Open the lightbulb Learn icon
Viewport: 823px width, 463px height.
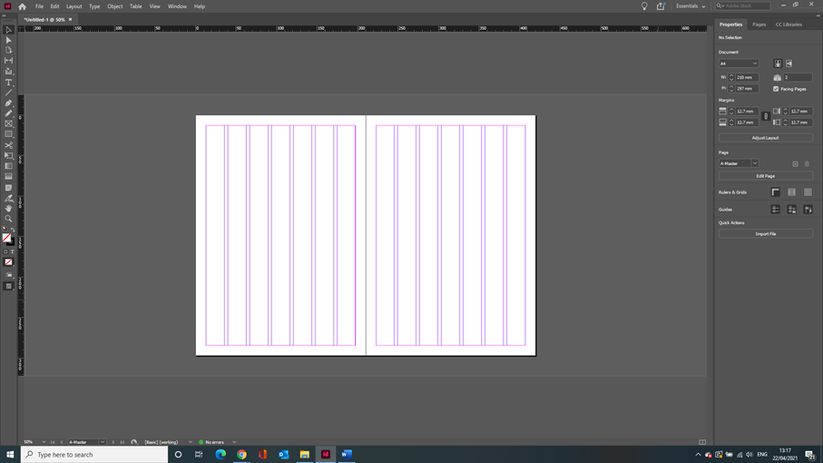[644, 6]
